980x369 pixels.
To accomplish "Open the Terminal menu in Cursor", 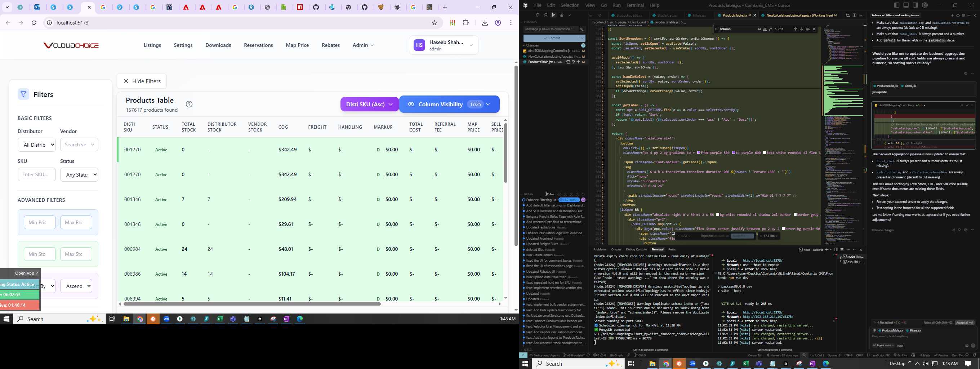I will (x=635, y=5).
